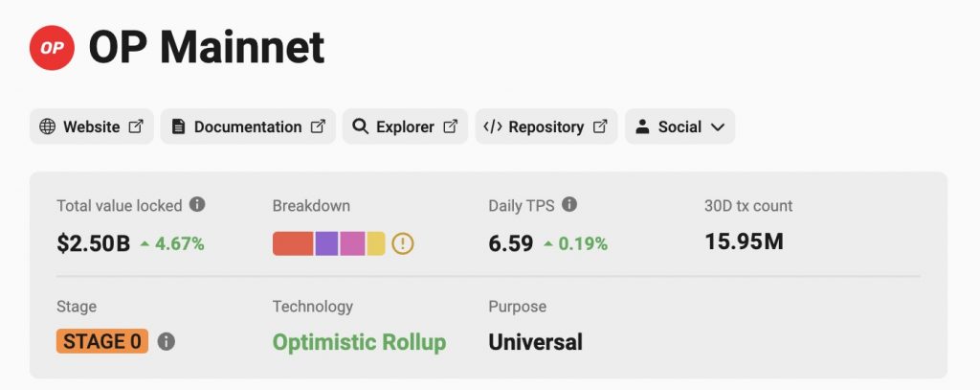Click the Optimistic Rollup technology link

[x=360, y=342]
